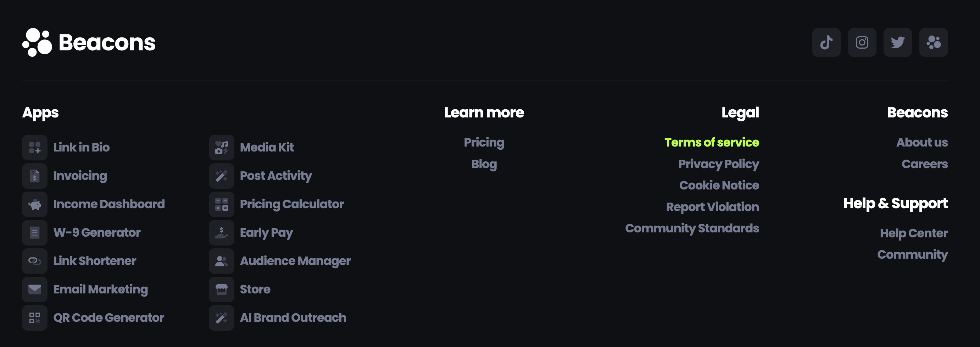The width and height of the screenshot is (980, 347).
Task: Open the Terms of service link
Action: [x=711, y=143]
